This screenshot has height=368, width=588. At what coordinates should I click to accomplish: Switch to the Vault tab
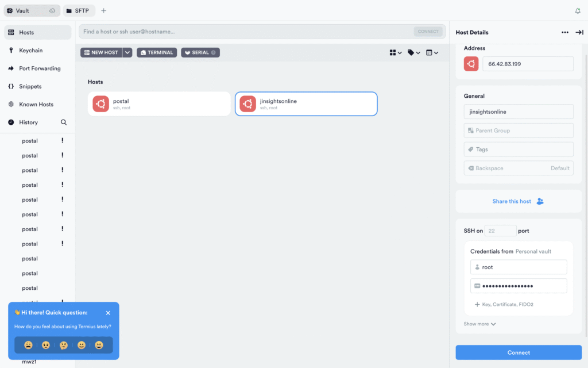click(x=32, y=10)
